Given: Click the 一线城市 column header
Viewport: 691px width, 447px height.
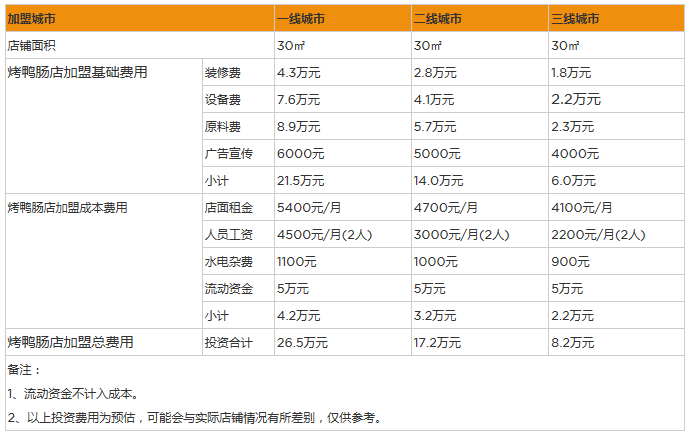Looking at the screenshot, I should [x=301, y=19].
